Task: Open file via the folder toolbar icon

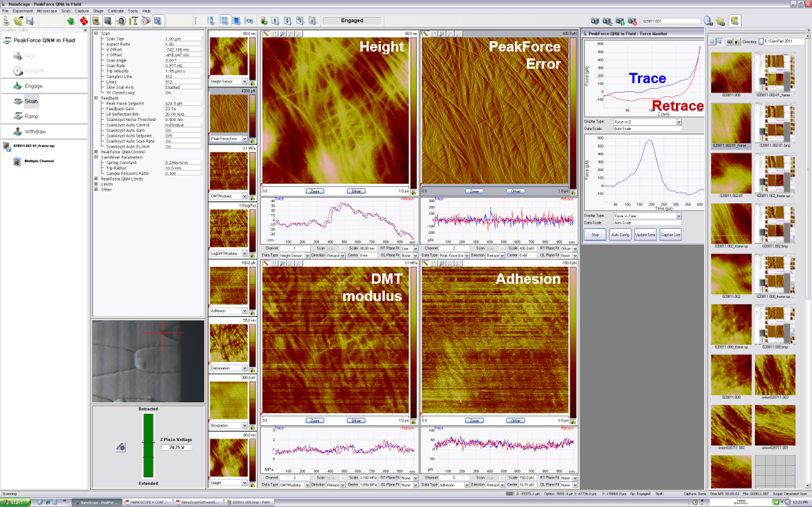Action: 19,21
